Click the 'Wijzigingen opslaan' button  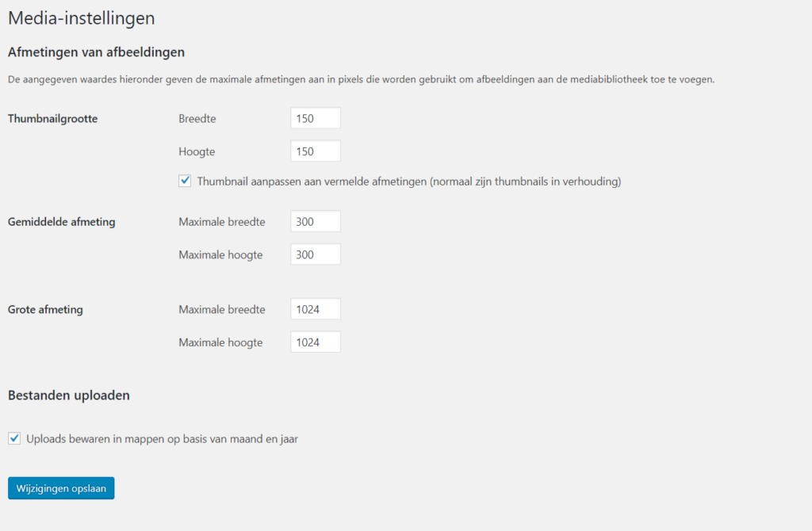pyautogui.click(x=61, y=488)
